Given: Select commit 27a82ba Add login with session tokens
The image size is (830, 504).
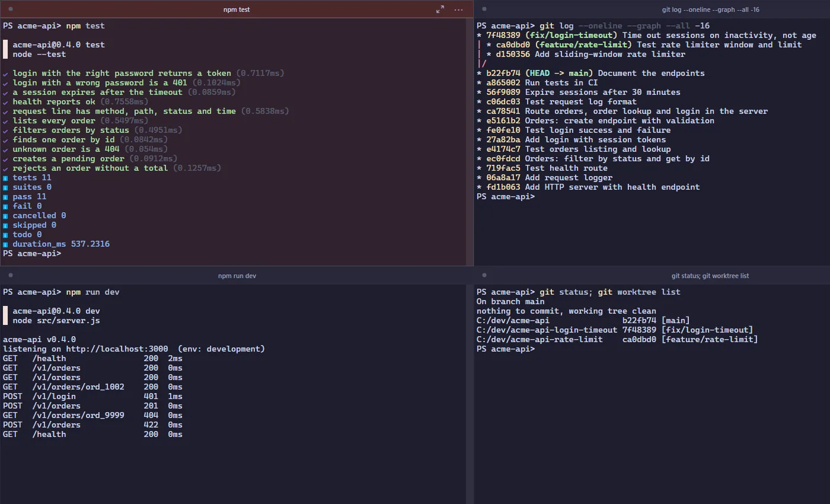Looking at the screenshot, I should 576,139.
